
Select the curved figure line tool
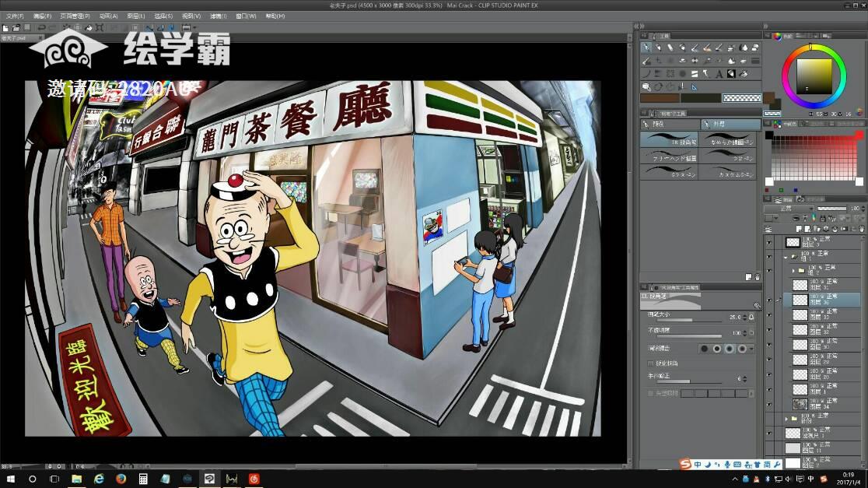tap(646, 73)
